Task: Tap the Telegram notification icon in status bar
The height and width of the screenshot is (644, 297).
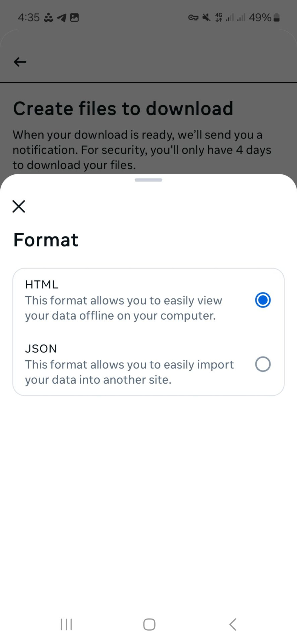Action: pyautogui.click(x=61, y=17)
